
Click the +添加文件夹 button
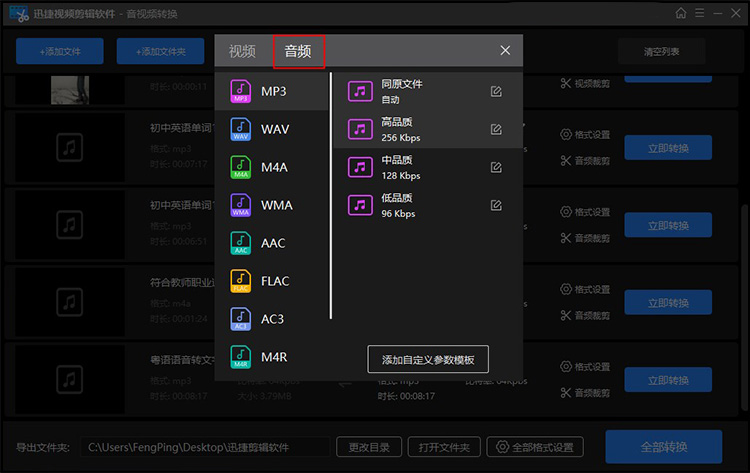160,51
